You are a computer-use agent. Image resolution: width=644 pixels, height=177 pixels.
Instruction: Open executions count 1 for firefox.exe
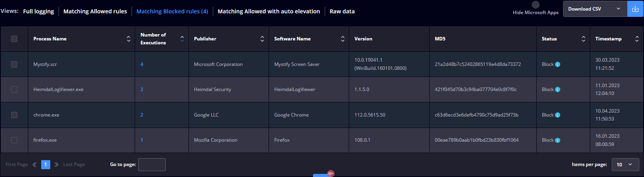tap(142, 140)
